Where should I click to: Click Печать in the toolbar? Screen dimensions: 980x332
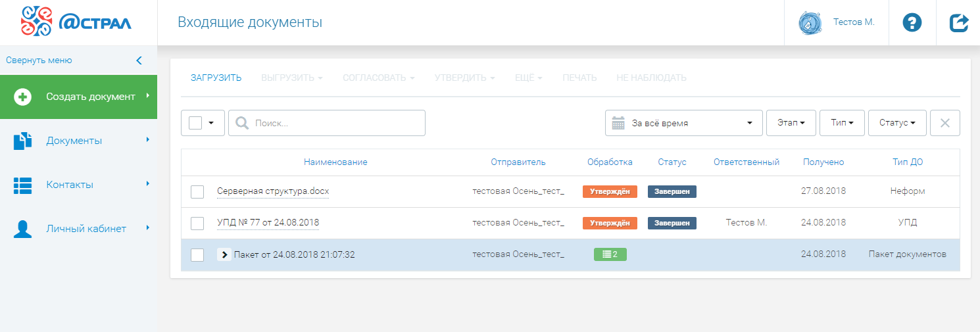tap(579, 78)
